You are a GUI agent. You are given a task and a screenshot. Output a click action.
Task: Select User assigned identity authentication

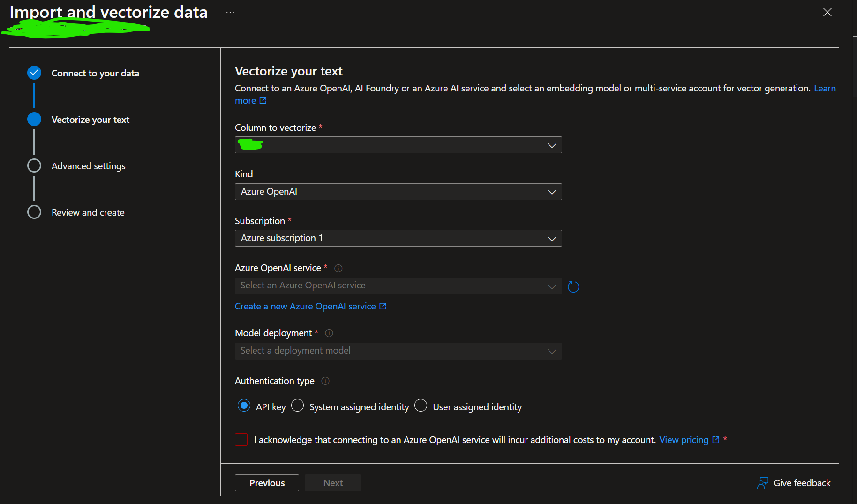[421, 406]
